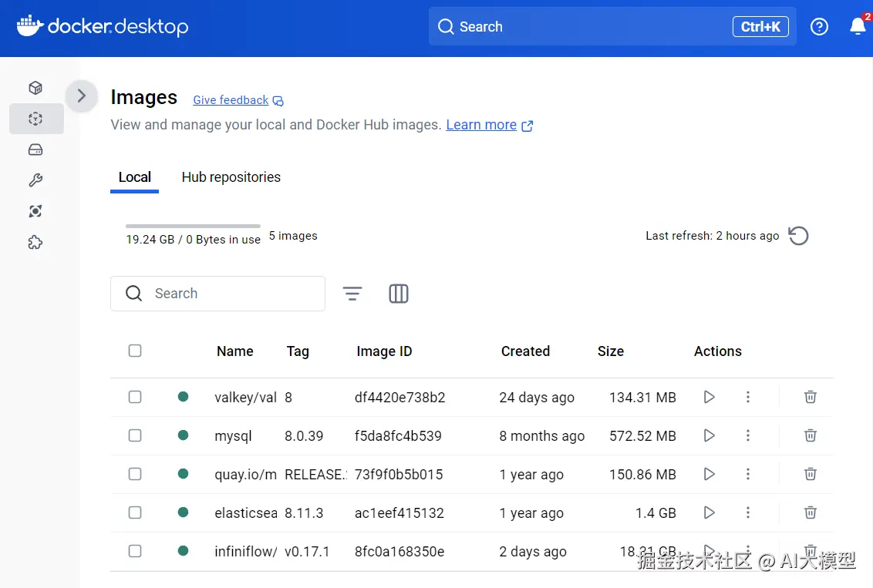Open the filter options icon

352,294
